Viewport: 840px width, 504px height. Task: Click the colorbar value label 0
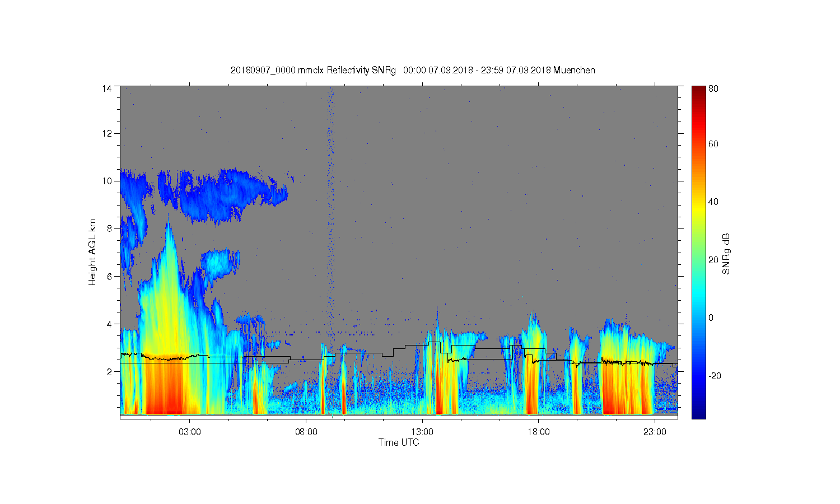click(x=711, y=318)
